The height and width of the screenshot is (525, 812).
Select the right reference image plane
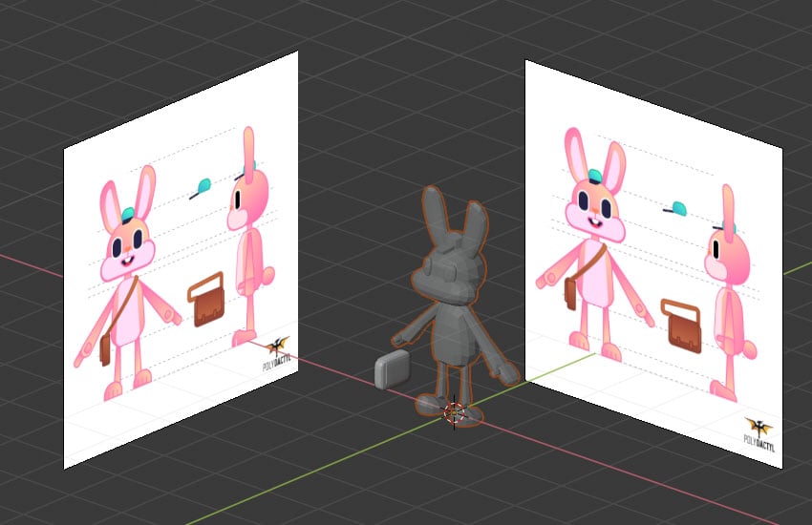click(653, 263)
